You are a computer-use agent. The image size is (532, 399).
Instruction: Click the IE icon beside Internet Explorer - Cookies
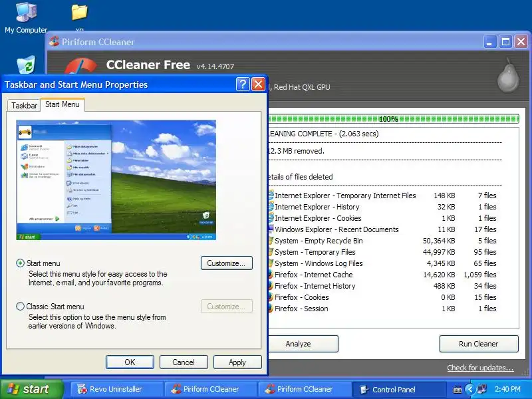[x=271, y=218]
